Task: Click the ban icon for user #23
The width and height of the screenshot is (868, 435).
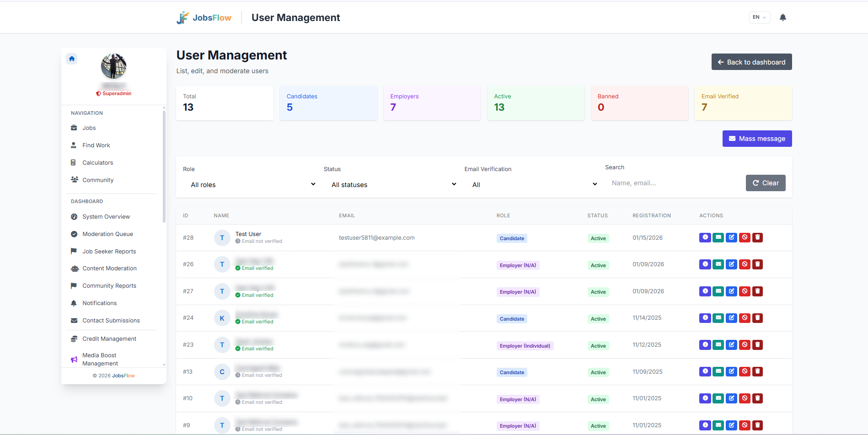Action: 745,345
